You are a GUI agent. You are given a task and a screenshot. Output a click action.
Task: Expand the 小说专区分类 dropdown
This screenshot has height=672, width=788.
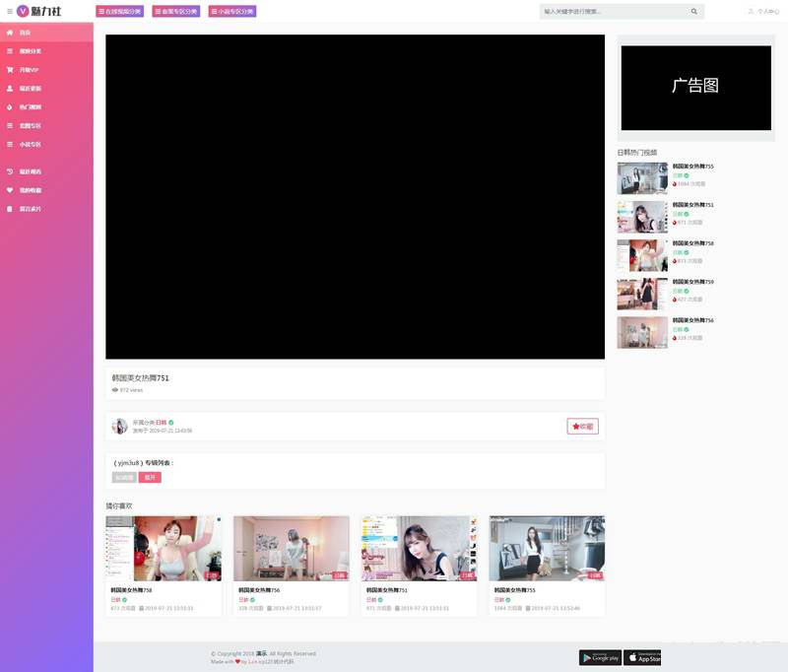231,12
